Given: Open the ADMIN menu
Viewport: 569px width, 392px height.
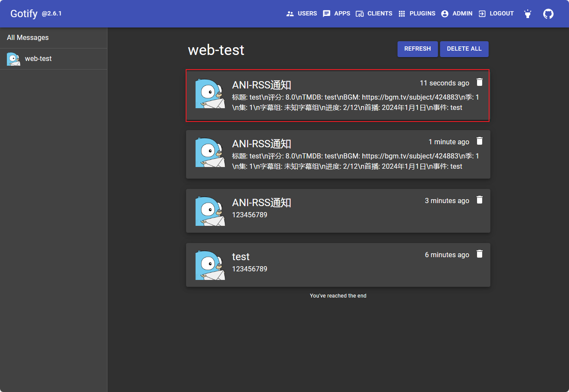Looking at the screenshot, I should point(457,14).
